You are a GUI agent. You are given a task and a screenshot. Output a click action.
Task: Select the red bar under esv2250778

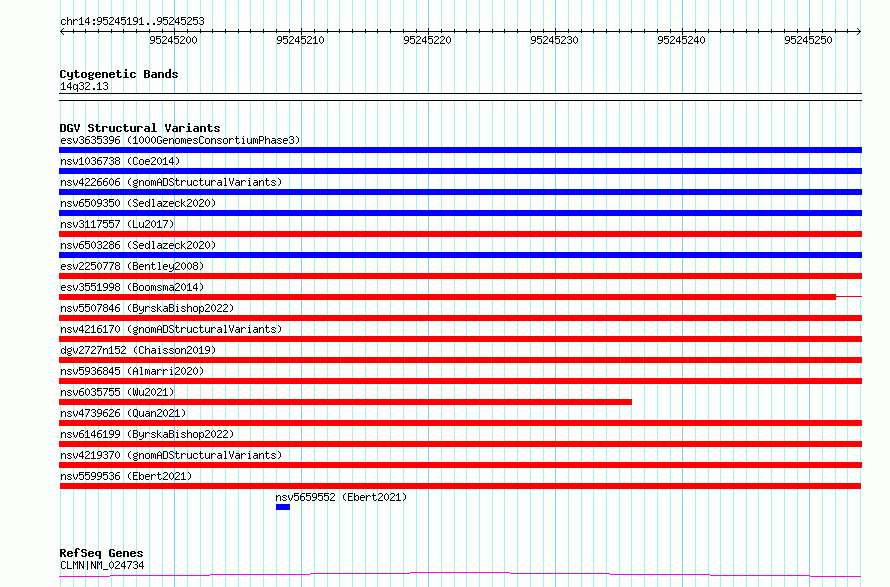[x=460, y=276]
